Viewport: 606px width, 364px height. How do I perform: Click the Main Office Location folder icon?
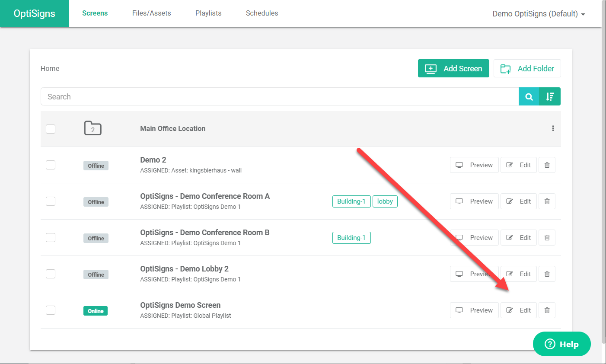click(92, 128)
